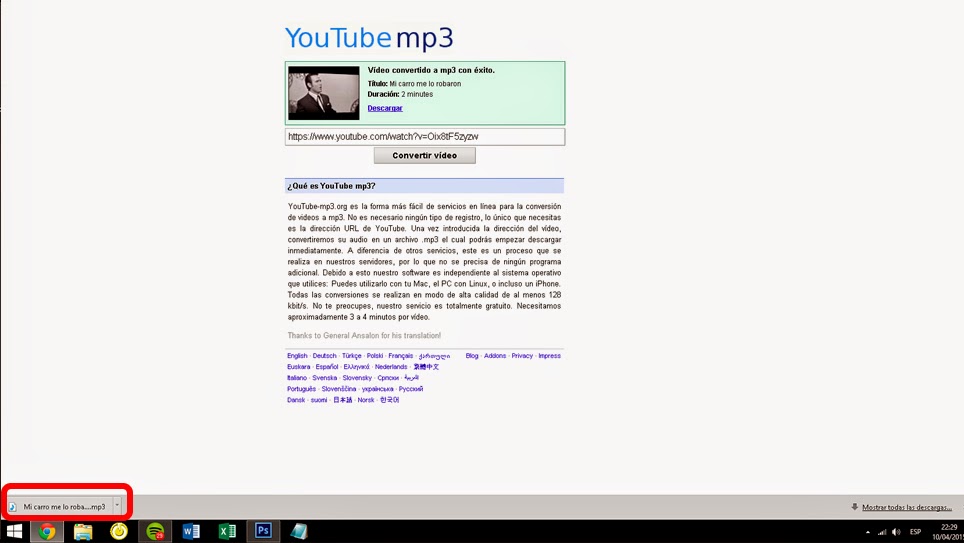Image resolution: width=964 pixels, height=543 pixels.
Task: Click the title text Mi carro me lo robaron
Action: (x=425, y=84)
